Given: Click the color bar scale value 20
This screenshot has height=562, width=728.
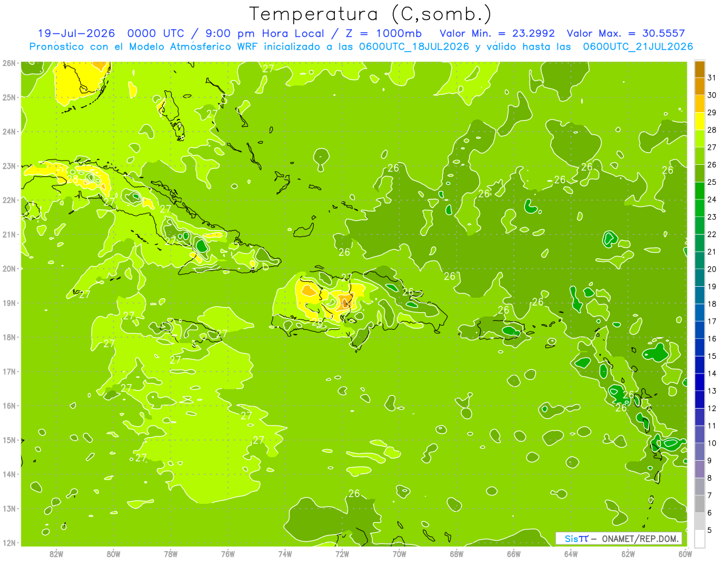Looking at the screenshot, I should (712, 269).
